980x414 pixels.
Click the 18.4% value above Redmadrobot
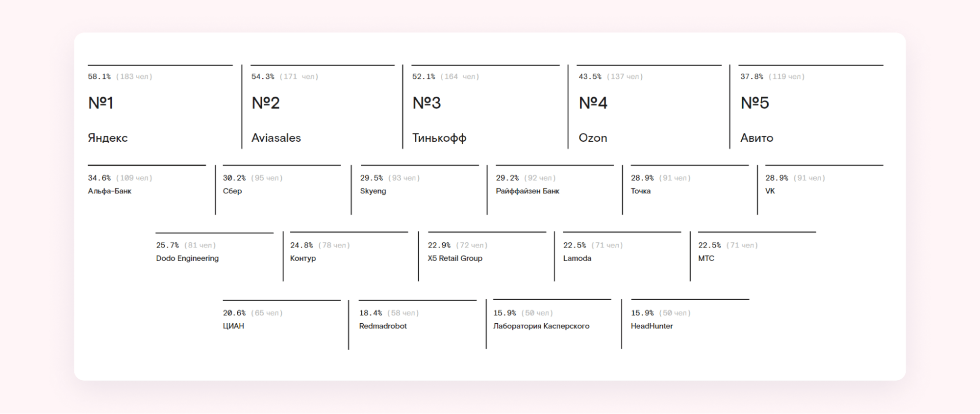[x=371, y=313]
